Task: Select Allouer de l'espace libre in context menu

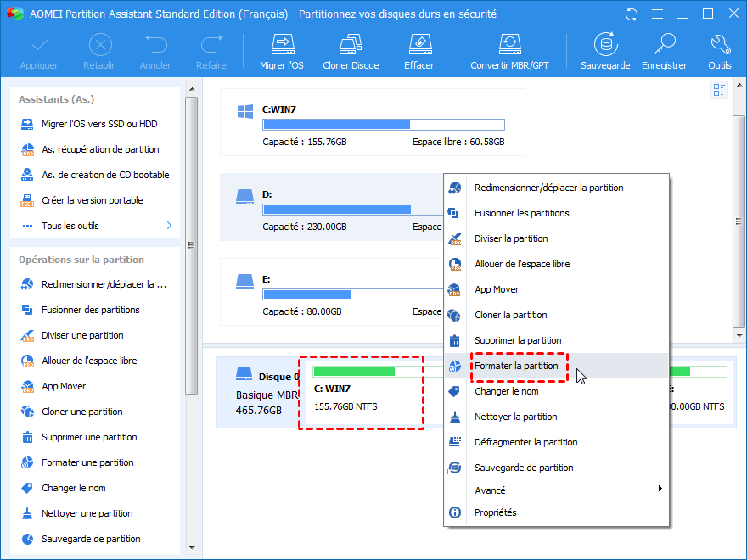Action: 557,264
